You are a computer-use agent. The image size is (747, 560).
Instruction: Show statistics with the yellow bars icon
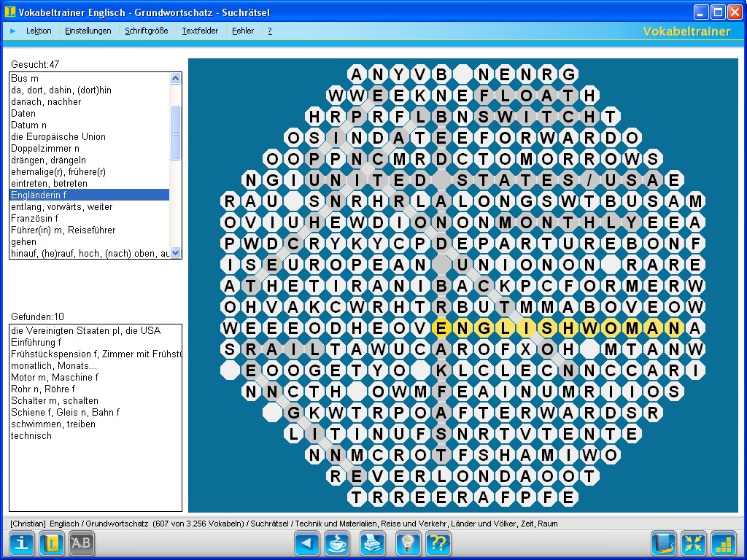724,542
